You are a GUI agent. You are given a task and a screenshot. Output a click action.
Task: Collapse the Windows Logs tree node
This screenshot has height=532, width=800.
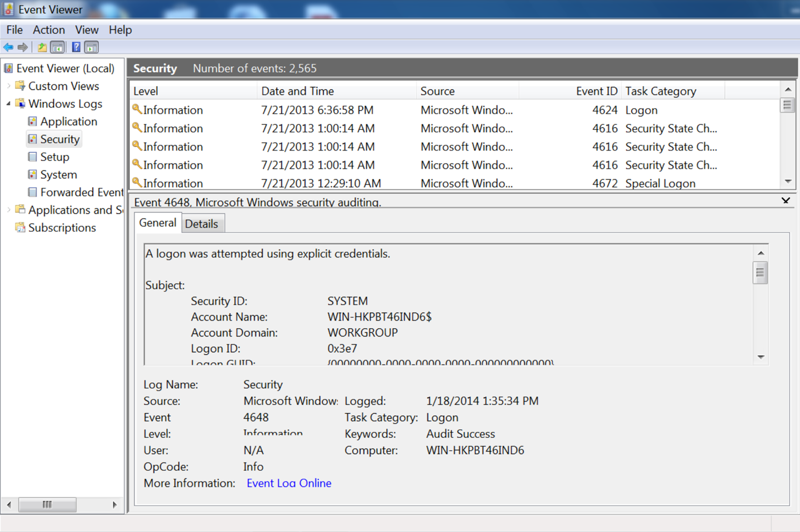point(9,104)
